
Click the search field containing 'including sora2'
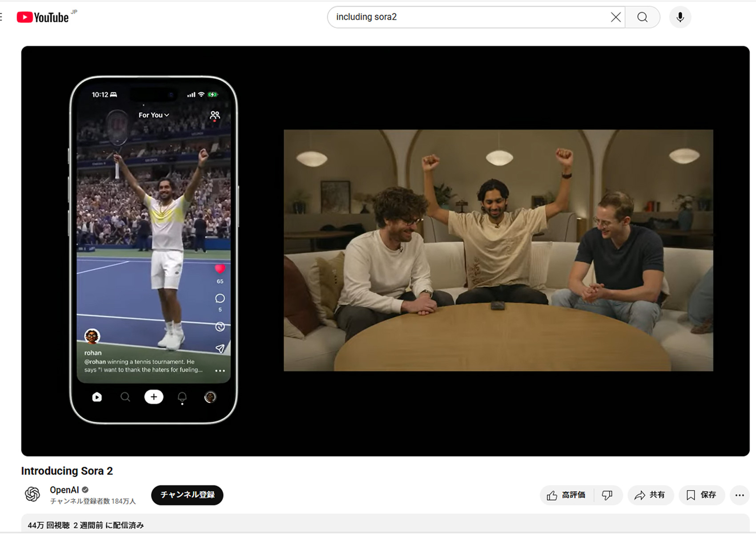tap(467, 17)
